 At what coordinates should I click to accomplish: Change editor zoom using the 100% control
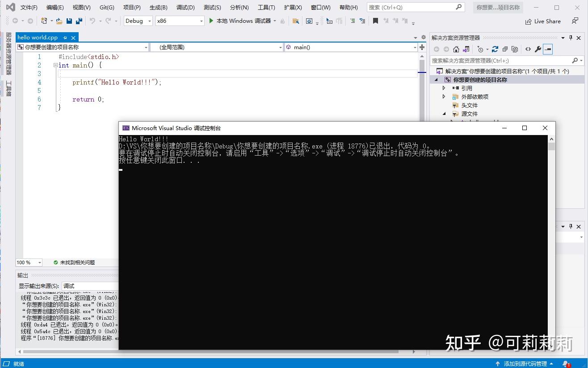pyautogui.click(x=28, y=262)
